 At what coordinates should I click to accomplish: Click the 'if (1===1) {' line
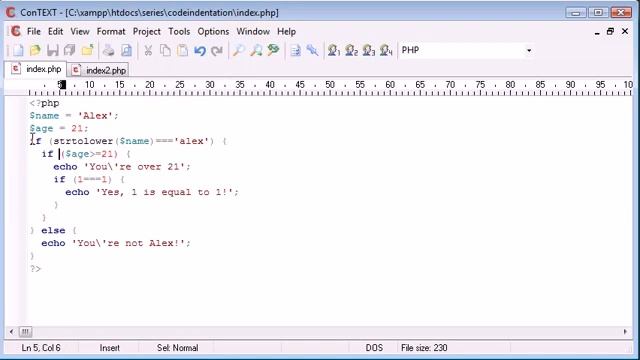(89, 180)
